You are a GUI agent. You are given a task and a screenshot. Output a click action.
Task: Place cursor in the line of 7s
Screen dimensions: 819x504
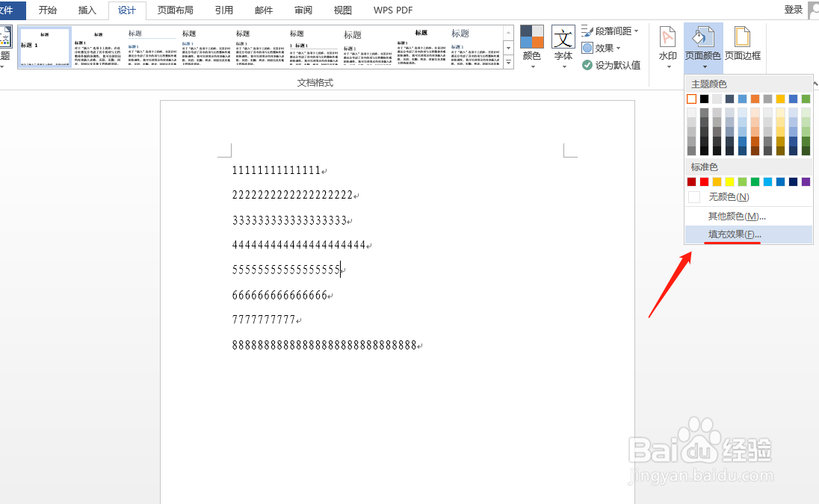264,320
